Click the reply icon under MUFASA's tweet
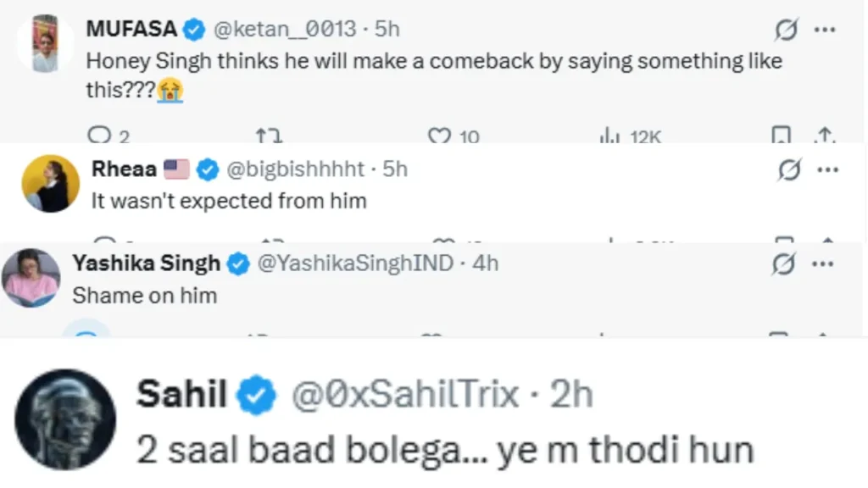The height and width of the screenshot is (488, 868). click(99, 135)
